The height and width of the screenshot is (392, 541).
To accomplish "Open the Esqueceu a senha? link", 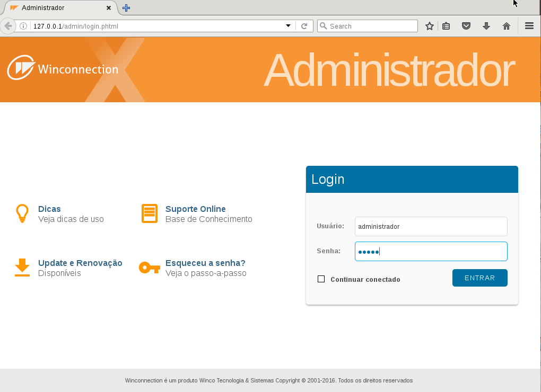I will (205, 263).
